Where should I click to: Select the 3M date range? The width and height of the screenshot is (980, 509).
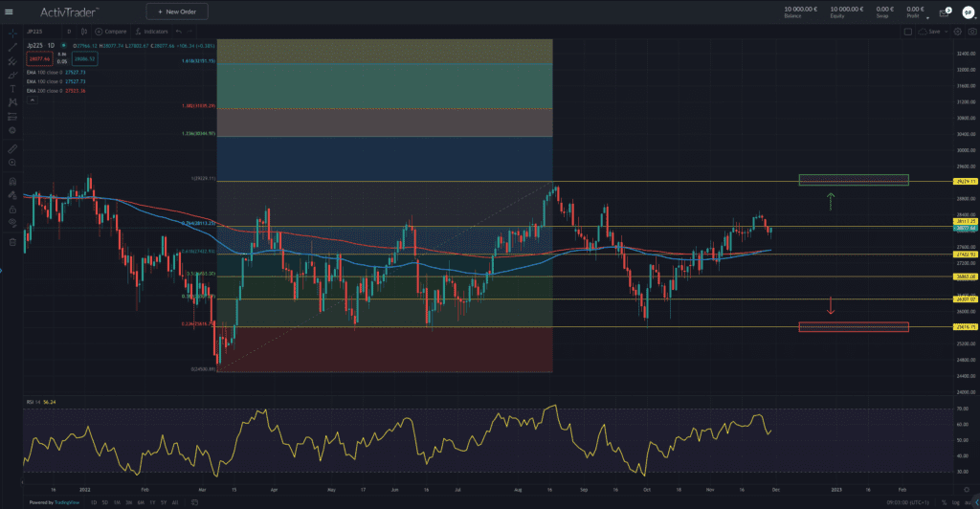129,502
